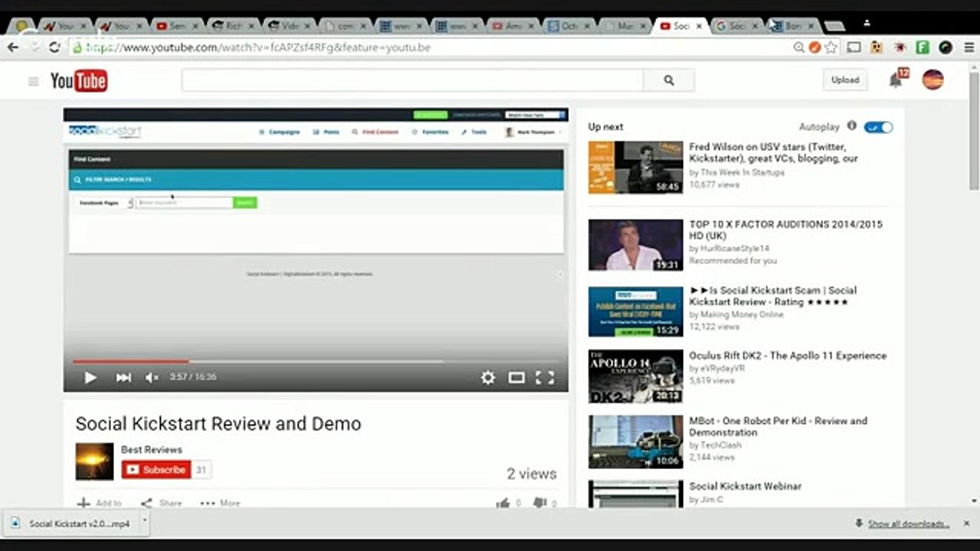This screenshot has width=980, height=551.
Task: Open the notifications bell
Action: (896, 80)
